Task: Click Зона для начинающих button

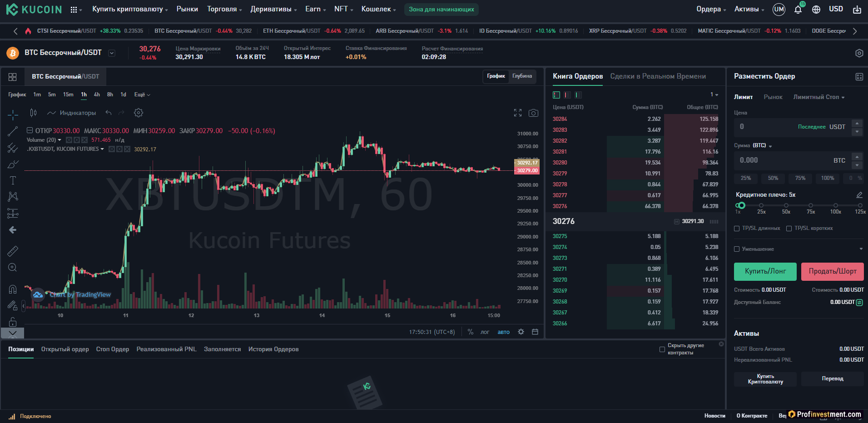Action: [x=441, y=9]
